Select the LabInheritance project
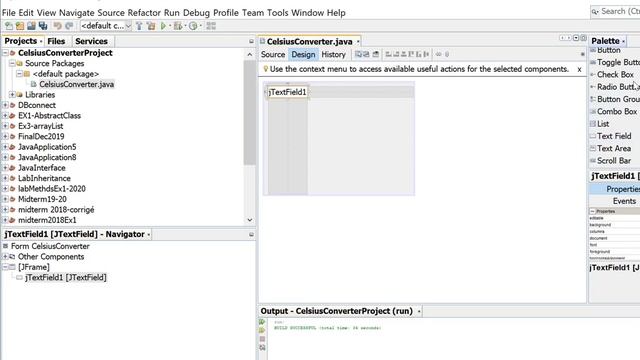Screen dimensions: 640x360 [x=44, y=178]
